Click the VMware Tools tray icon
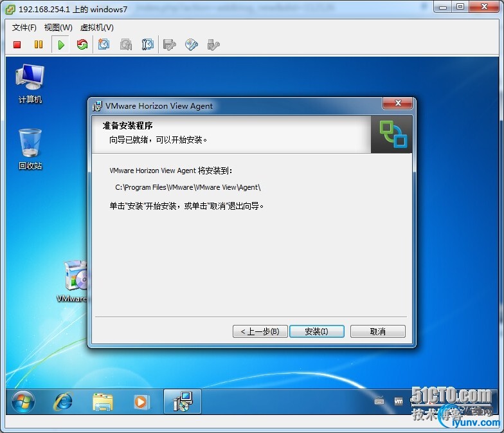Screen dimensions: 504x433 pos(399,401)
